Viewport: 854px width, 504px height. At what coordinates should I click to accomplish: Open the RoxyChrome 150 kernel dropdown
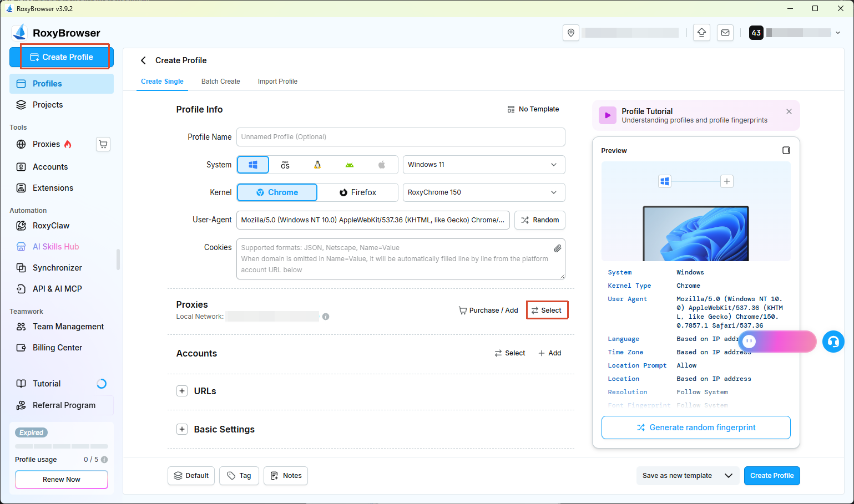click(484, 192)
